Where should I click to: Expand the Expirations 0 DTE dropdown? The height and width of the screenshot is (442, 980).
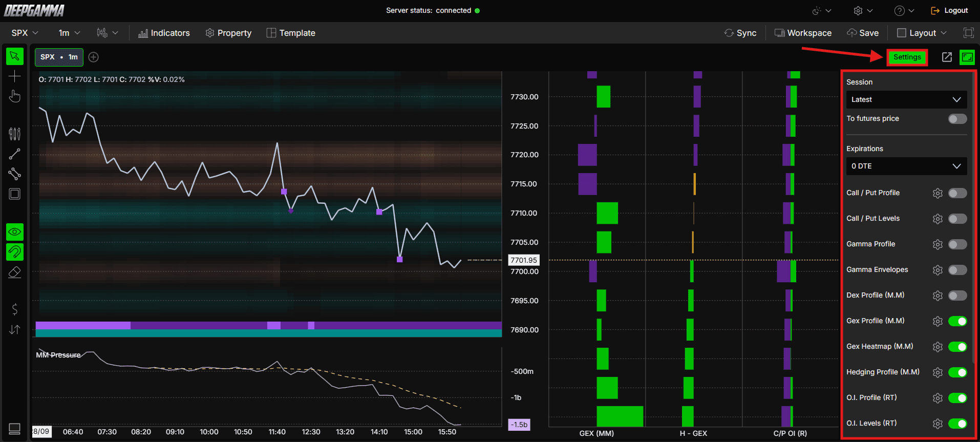point(906,166)
